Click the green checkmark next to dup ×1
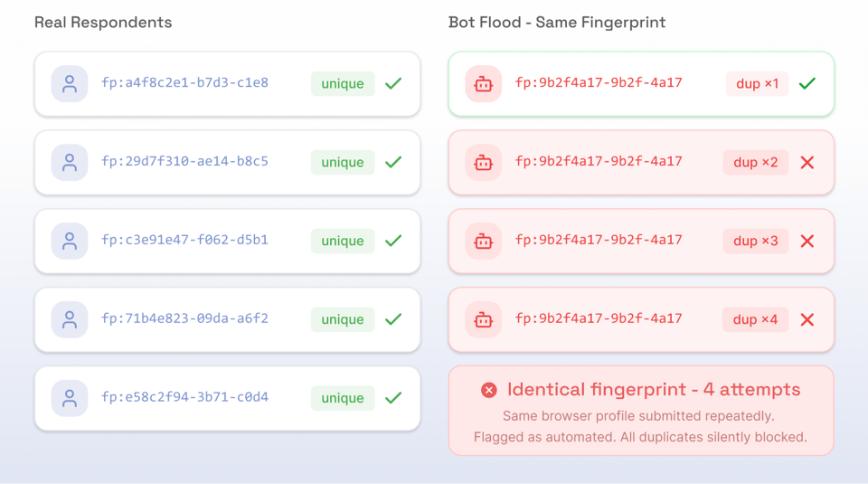 (807, 83)
